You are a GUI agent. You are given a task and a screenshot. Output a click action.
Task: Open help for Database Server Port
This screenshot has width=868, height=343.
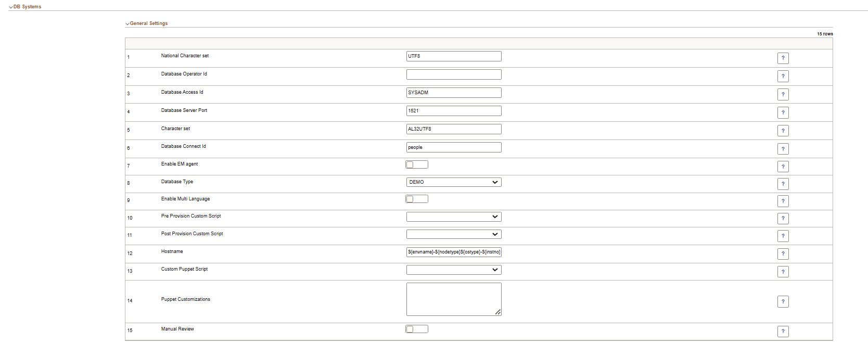coord(783,112)
